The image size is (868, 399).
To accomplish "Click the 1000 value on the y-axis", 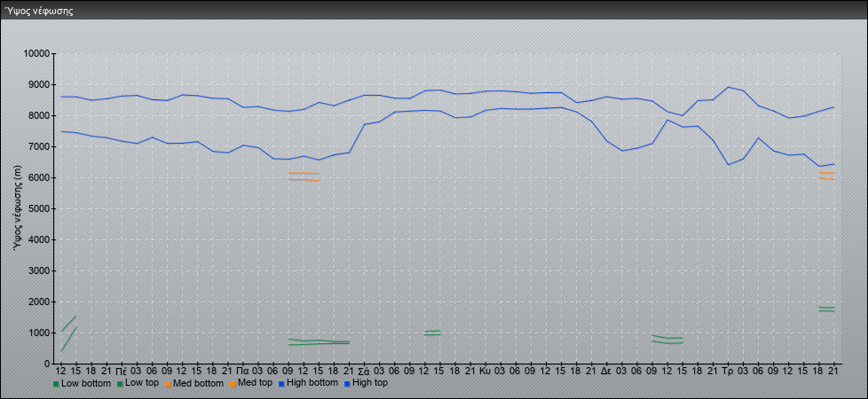I will [x=38, y=332].
